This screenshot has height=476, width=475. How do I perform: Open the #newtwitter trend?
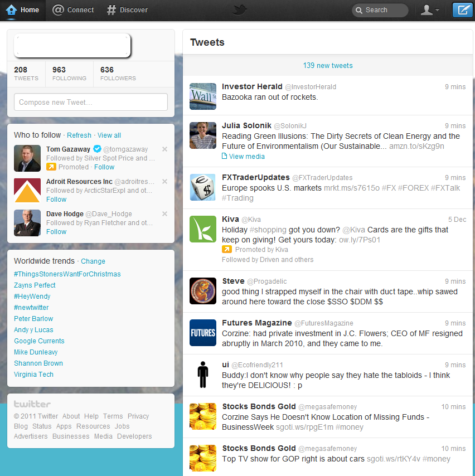(x=31, y=308)
